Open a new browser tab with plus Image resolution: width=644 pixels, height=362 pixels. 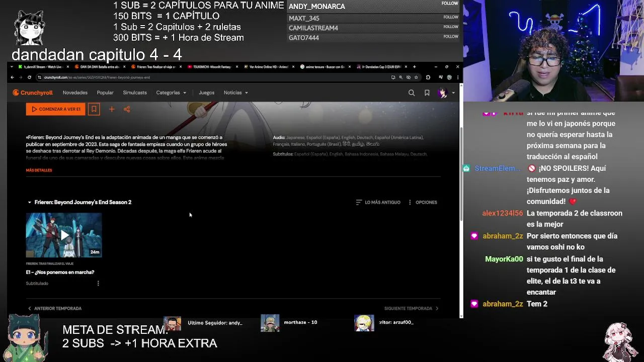414,67
